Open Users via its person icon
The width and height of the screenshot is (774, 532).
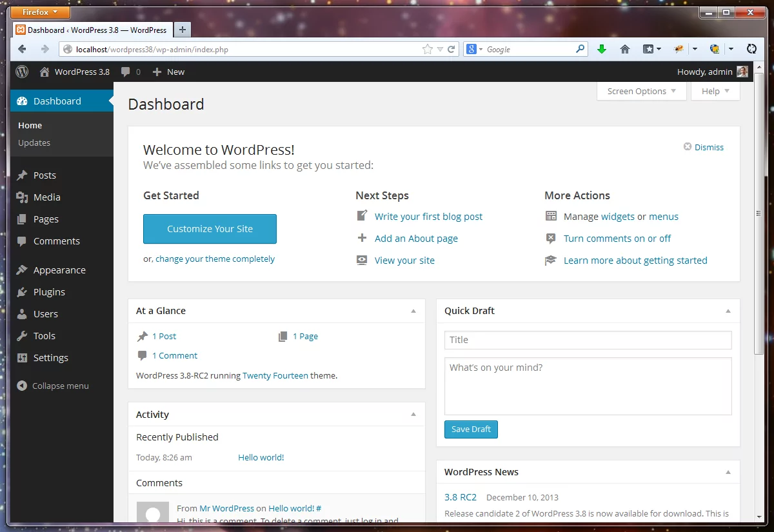(x=23, y=314)
